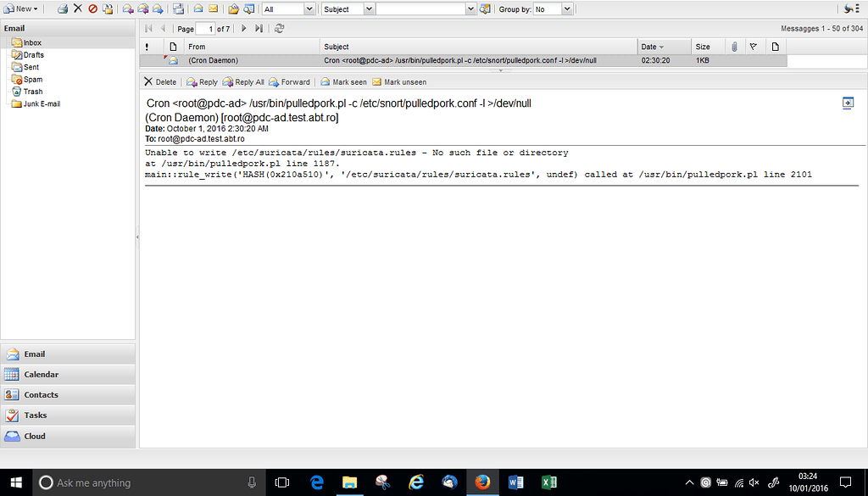Image resolution: width=868 pixels, height=496 pixels.
Task: Click the black X delete icon in the top toolbar
Action: (78, 8)
